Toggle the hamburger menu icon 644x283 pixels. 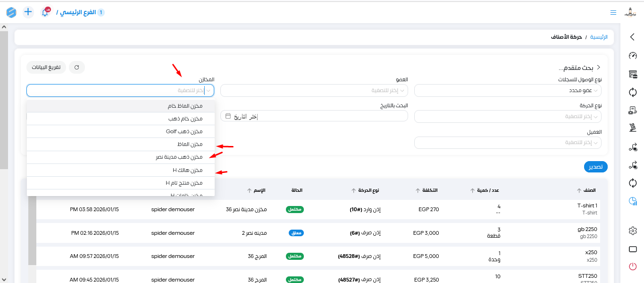tap(613, 13)
